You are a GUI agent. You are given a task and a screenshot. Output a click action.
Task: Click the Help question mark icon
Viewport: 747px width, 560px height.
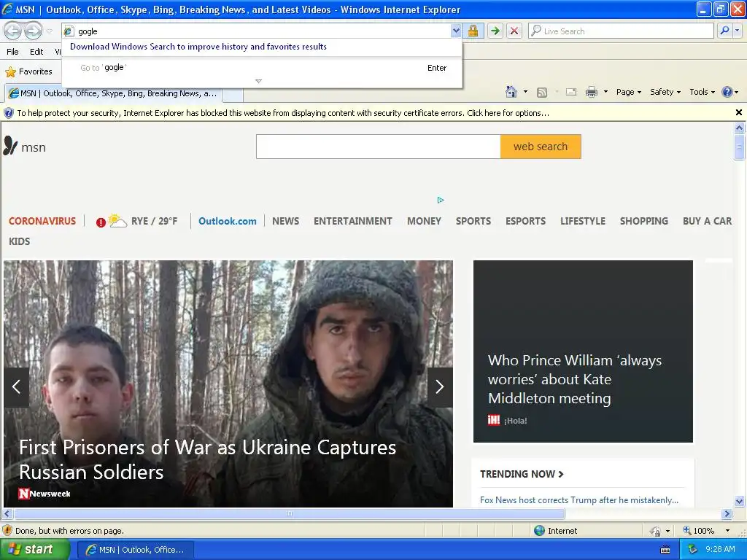(x=727, y=92)
